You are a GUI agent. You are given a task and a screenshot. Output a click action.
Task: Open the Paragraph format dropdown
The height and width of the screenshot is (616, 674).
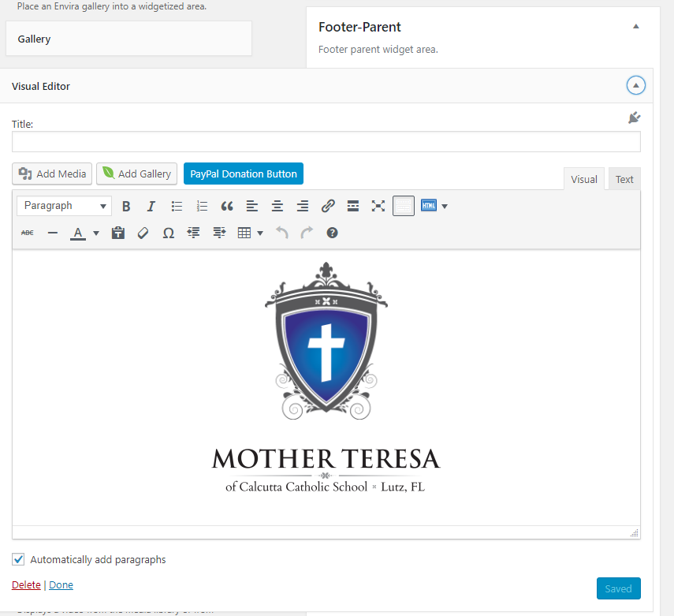[x=63, y=206]
